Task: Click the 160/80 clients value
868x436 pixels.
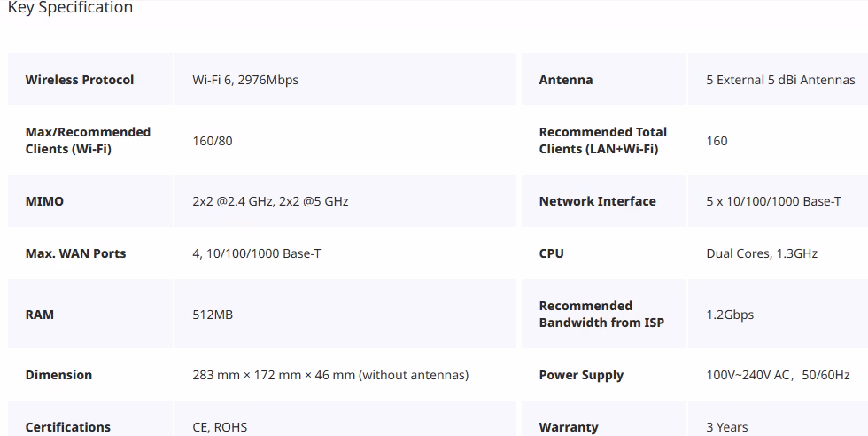Action: pyautogui.click(x=213, y=141)
